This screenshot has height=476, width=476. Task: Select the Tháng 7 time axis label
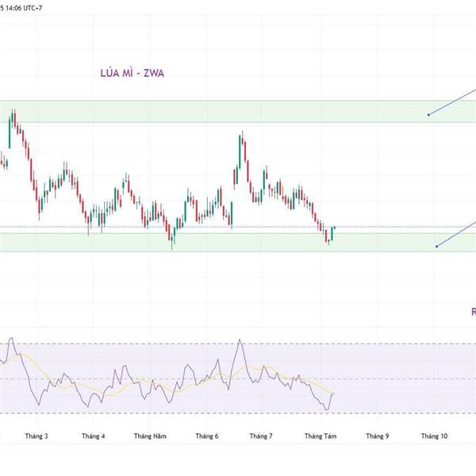coord(261,436)
